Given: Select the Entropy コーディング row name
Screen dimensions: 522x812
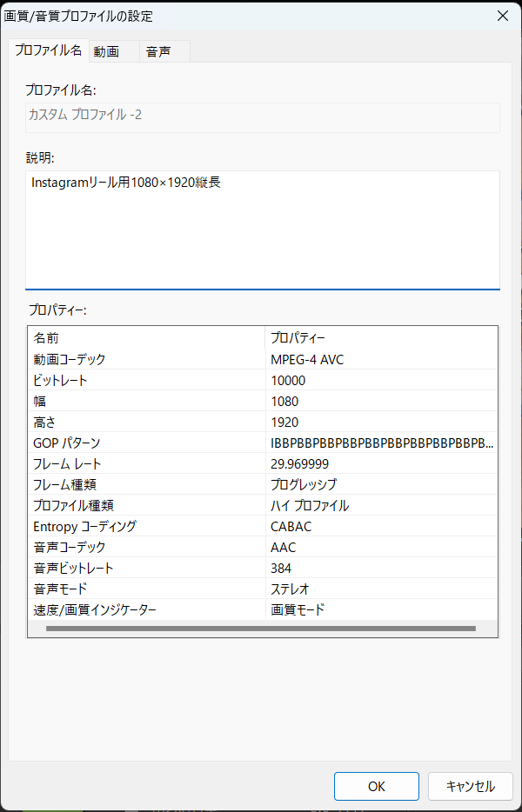Looking at the screenshot, I should coord(84,526).
